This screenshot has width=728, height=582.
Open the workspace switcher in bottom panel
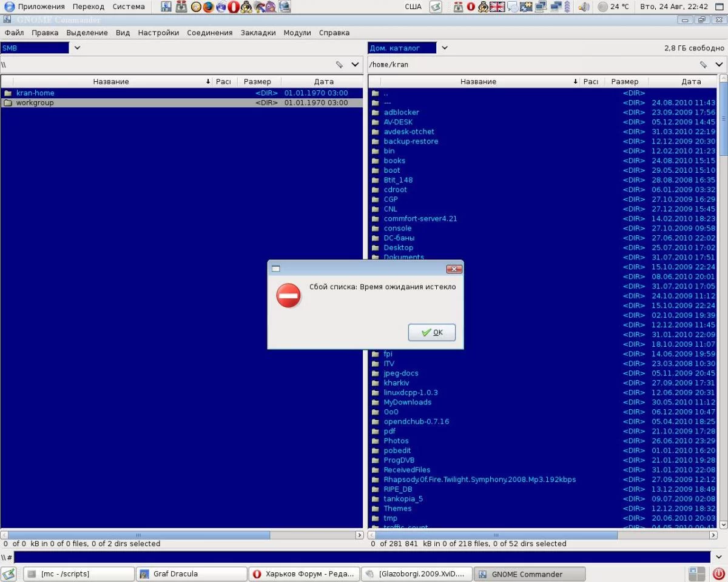coord(697,574)
